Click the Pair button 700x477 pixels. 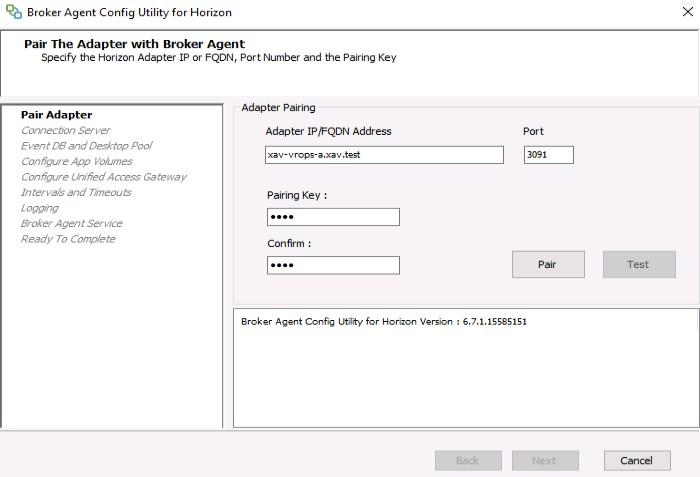point(548,264)
